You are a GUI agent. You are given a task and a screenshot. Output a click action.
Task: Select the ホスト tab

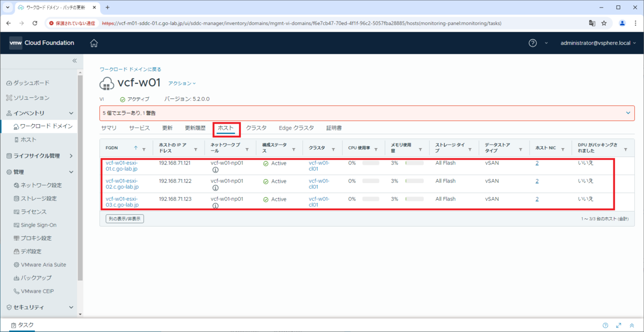[226, 128]
